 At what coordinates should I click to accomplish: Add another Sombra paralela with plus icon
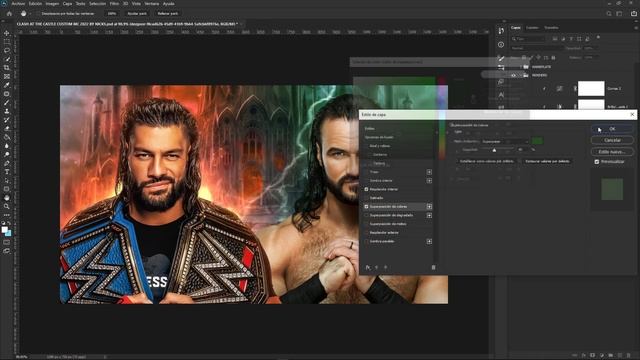[429, 241]
